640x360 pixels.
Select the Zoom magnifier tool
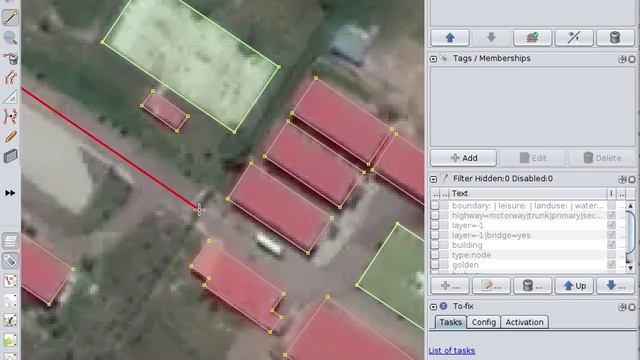pyautogui.click(x=10, y=38)
